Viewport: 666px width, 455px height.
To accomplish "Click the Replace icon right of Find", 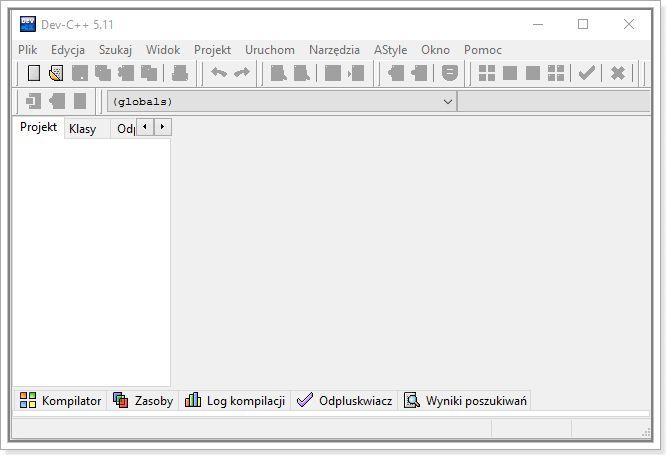I will (x=302, y=73).
